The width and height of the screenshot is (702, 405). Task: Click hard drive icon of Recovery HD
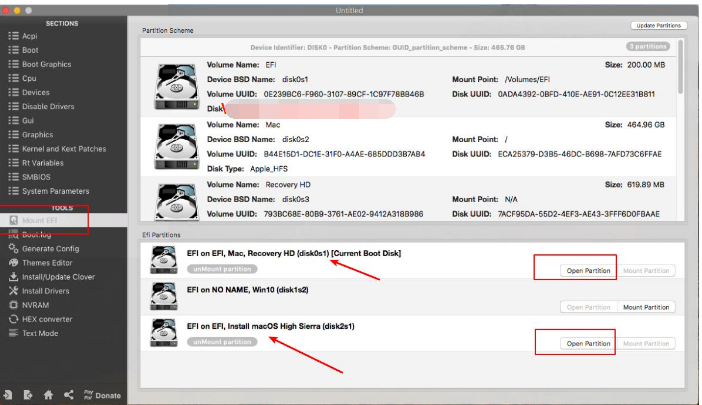click(x=176, y=201)
